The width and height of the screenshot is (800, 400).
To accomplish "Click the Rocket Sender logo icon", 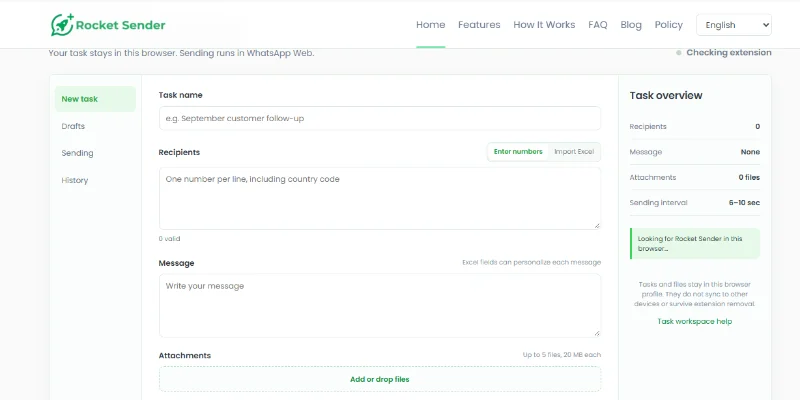I will pos(62,24).
